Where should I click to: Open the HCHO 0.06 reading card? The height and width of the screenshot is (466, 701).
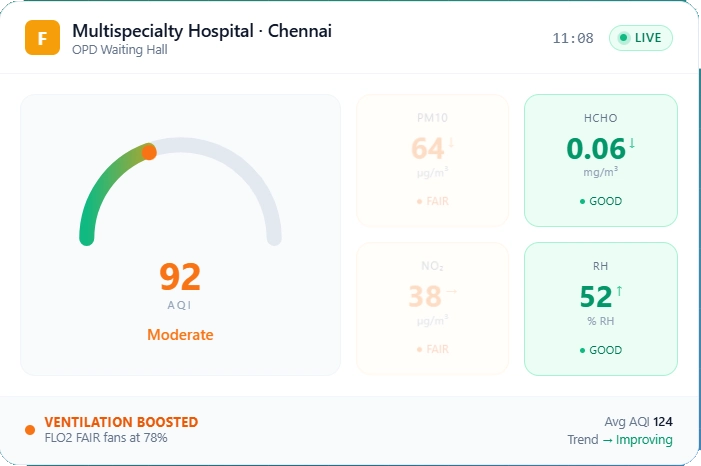[600, 161]
